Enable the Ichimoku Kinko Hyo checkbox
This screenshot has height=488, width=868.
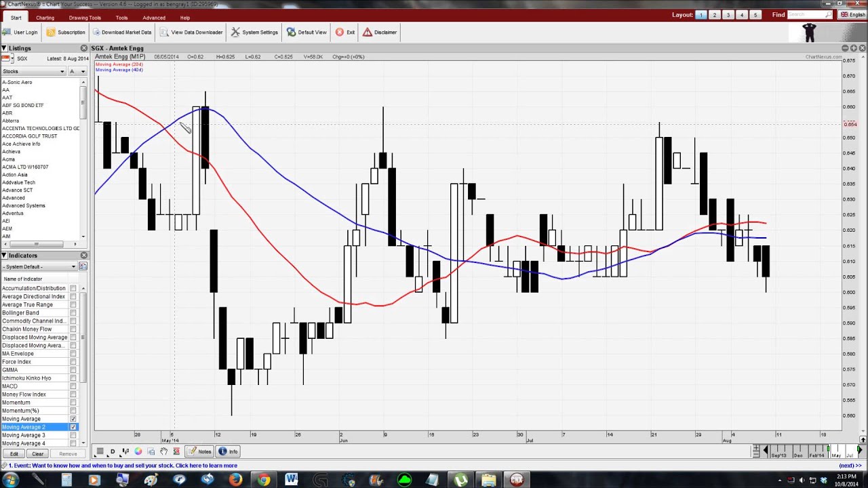73,378
